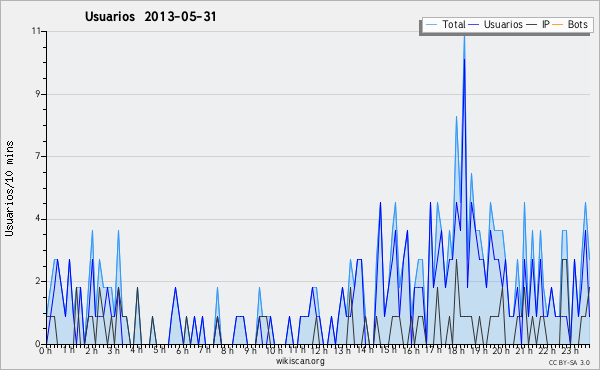
Task: Click the light blue Total legend line
Action: coord(431,25)
